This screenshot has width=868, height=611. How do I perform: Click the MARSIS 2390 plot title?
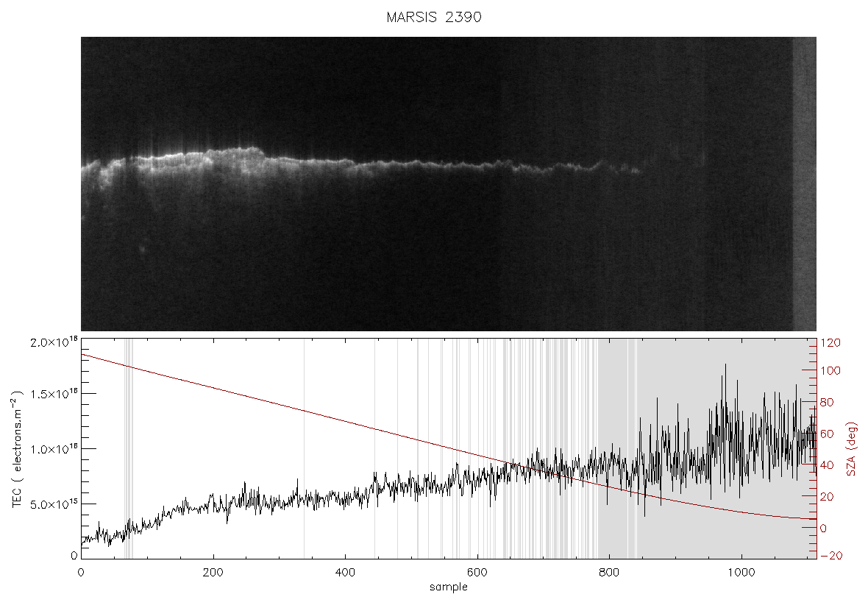click(434, 17)
